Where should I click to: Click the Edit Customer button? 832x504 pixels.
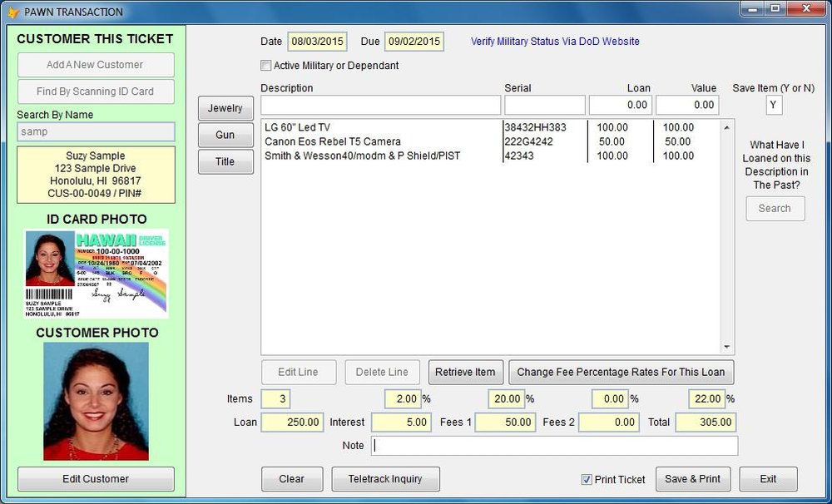pyautogui.click(x=96, y=479)
